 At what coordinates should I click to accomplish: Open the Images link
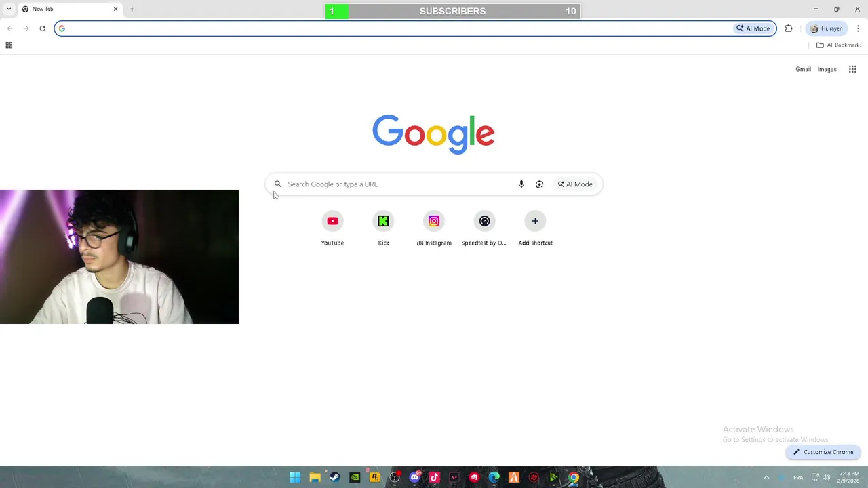[827, 69]
